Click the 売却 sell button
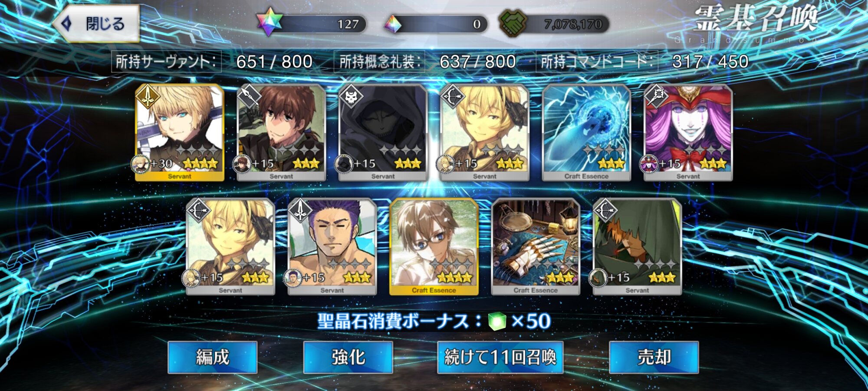868x391 pixels. click(654, 357)
